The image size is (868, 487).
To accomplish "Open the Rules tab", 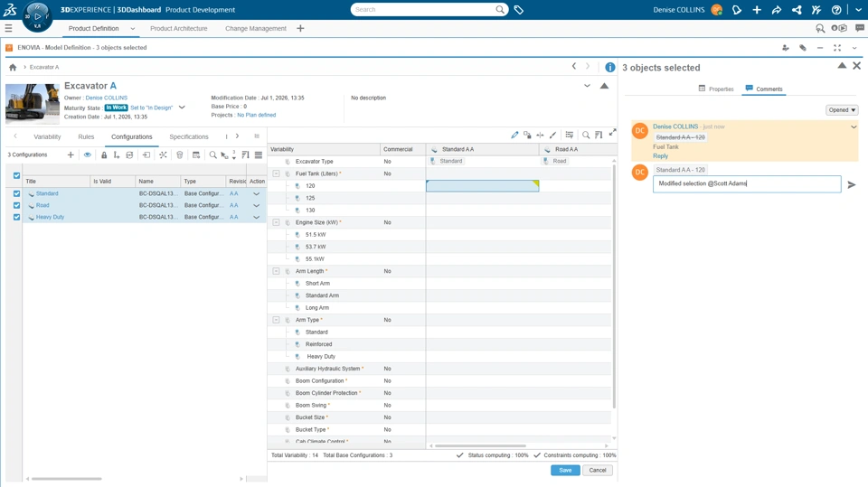I will point(86,136).
